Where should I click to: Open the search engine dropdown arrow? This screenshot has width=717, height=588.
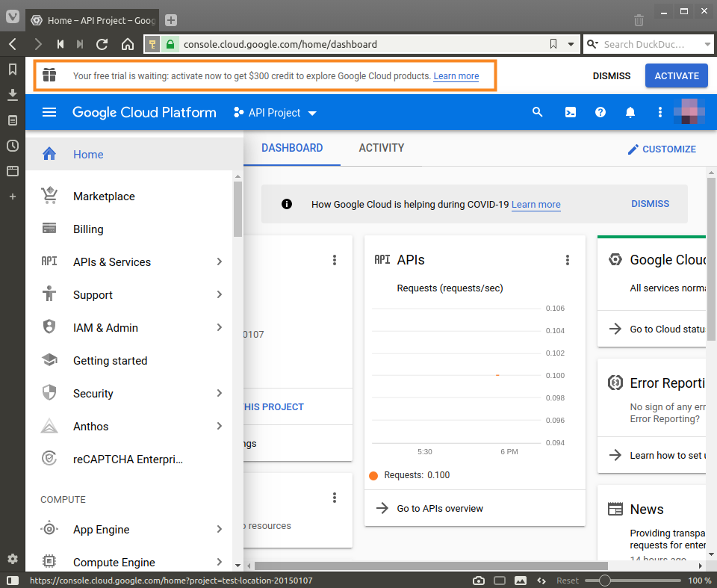click(x=707, y=44)
